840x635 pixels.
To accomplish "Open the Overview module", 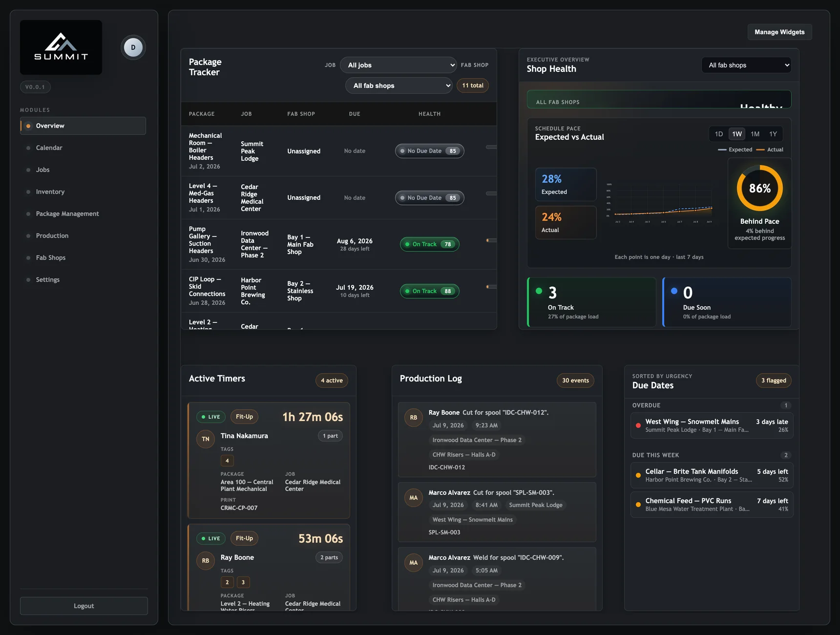I will pyautogui.click(x=83, y=126).
